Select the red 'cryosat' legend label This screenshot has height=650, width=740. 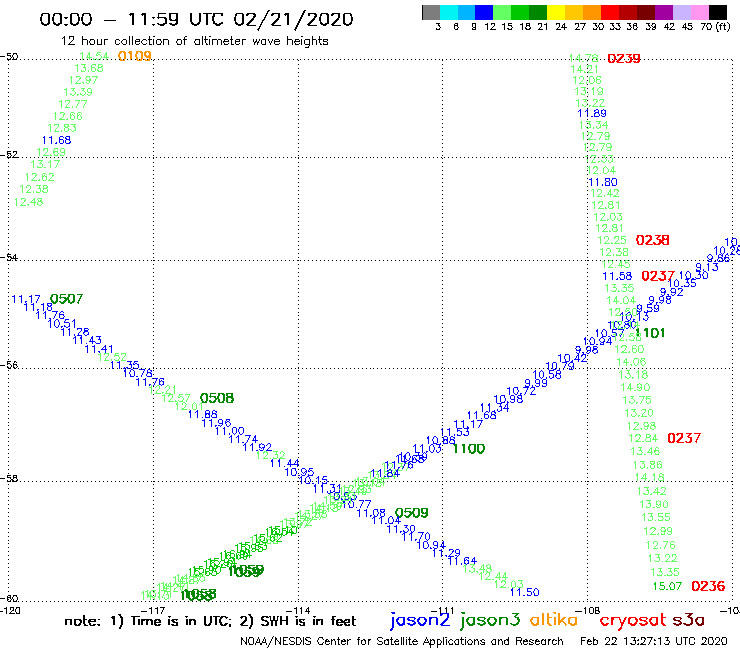633,620
